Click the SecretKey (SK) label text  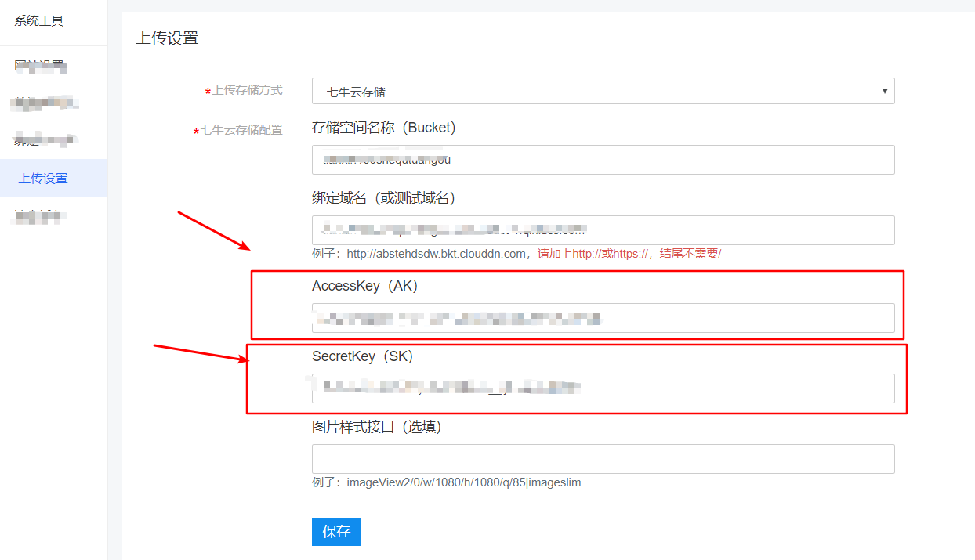362,356
